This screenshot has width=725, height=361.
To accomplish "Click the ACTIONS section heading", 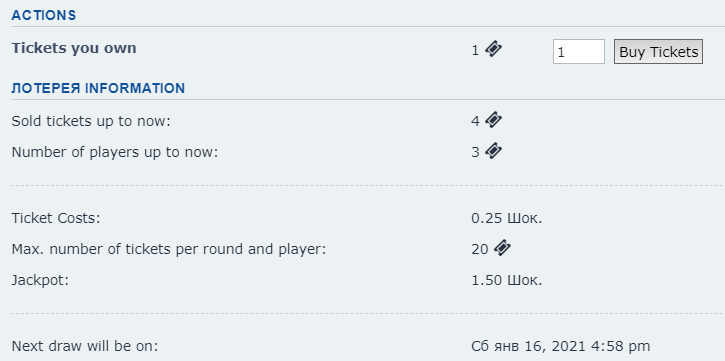I will pos(43,15).
